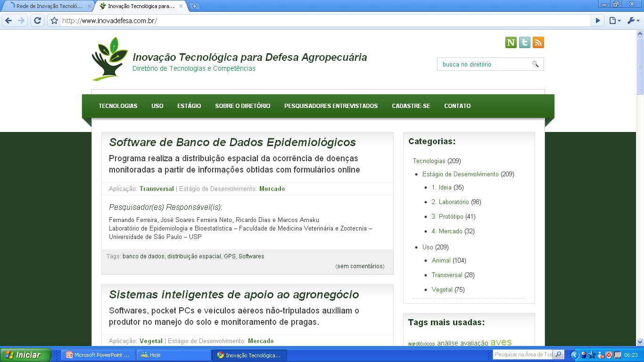This screenshot has width=644, height=362.
Task: Open the CONTATO menu item
Action: tap(457, 106)
